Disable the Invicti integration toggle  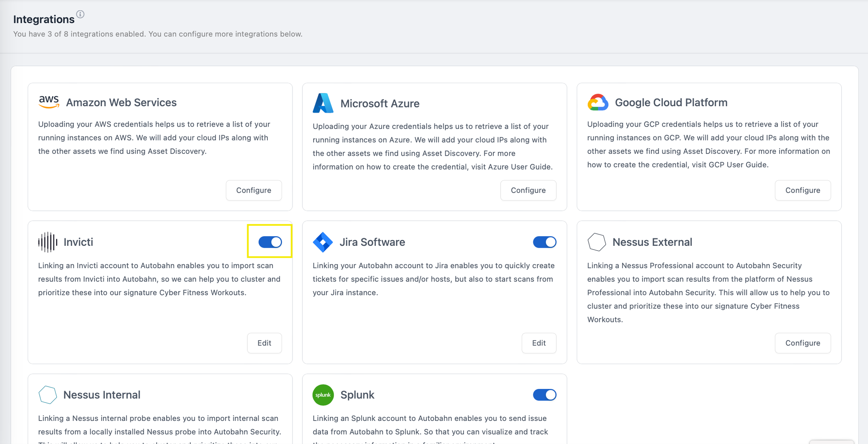[x=270, y=242]
